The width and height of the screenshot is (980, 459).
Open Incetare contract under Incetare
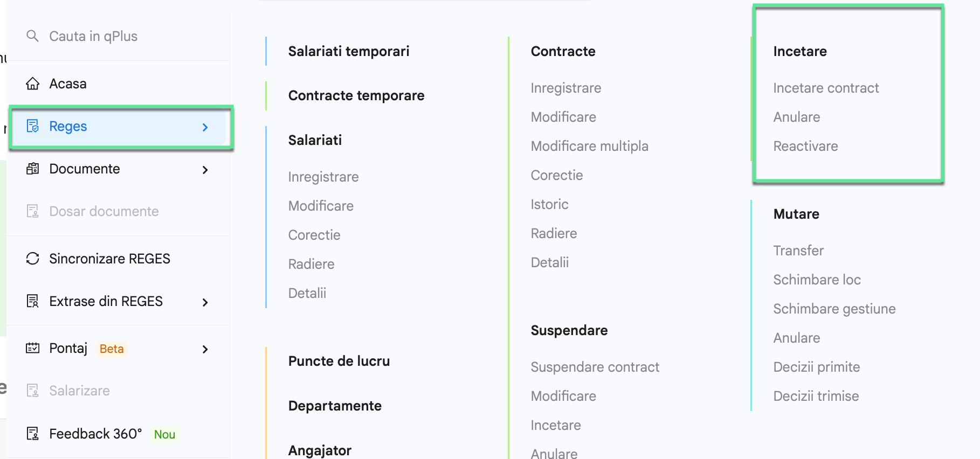(x=826, y=88)
